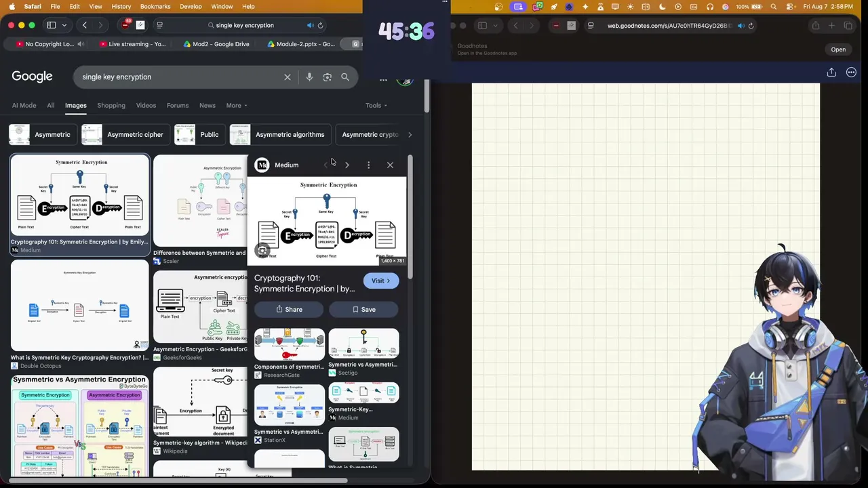
Task: Share the previewed image
Action: [290, 310]
